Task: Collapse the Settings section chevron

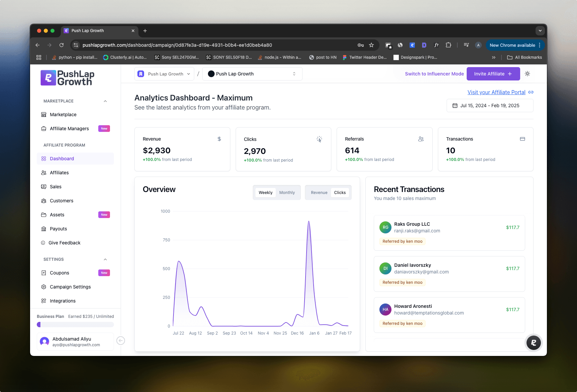Action: coord(105,259)
